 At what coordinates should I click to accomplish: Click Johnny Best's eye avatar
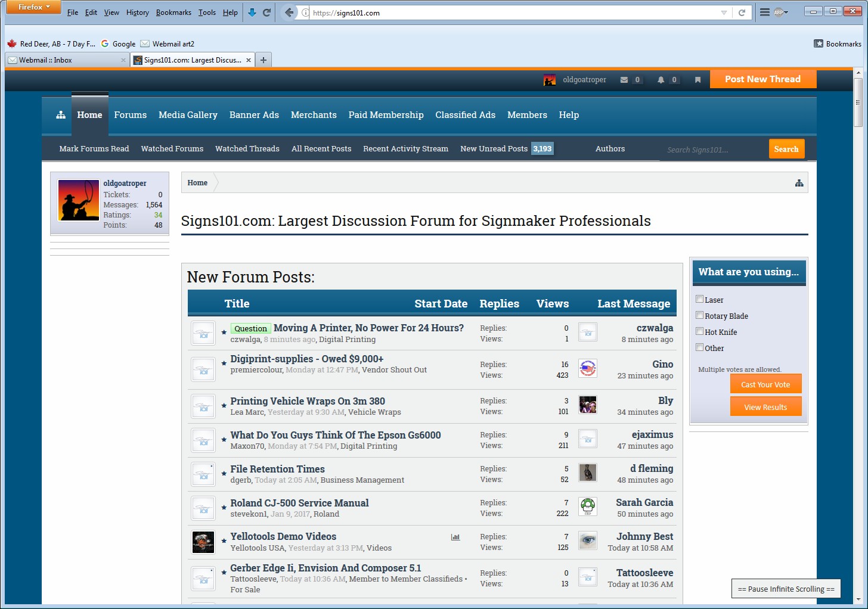pyautogui.click(x=588, y=540)
